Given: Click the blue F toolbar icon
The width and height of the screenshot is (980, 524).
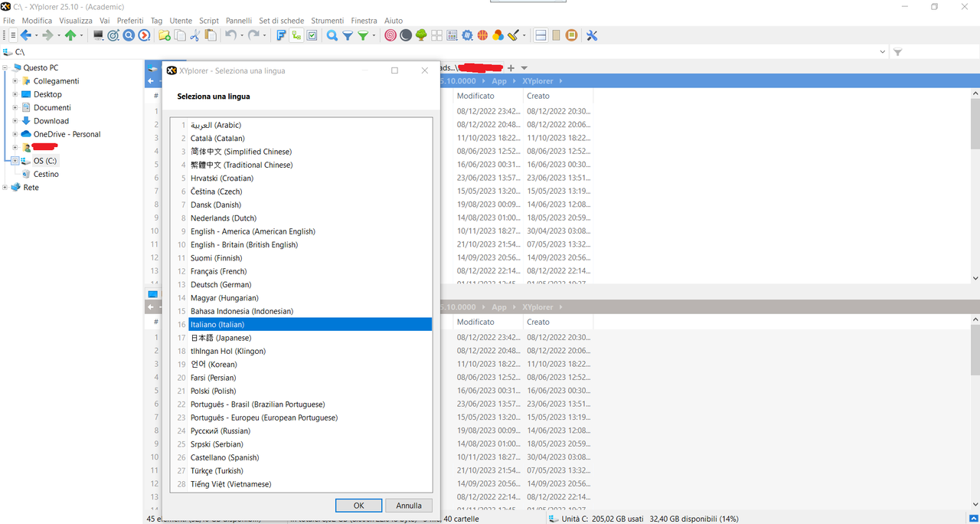Looking at the screenshot, I should [280, 35].
